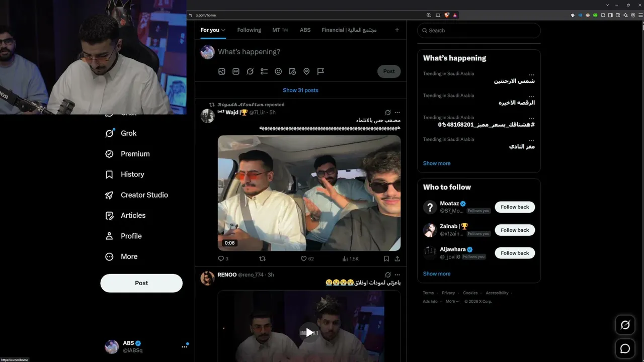Open the floating chat messages button
Image resolution: width=644 pixels, height=362 pixels.
[625, 348]
